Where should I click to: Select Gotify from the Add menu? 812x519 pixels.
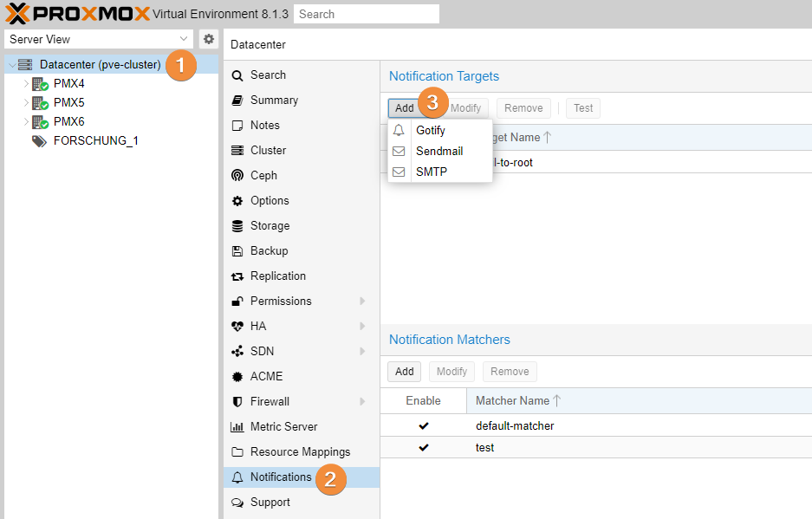pos(430,131)
